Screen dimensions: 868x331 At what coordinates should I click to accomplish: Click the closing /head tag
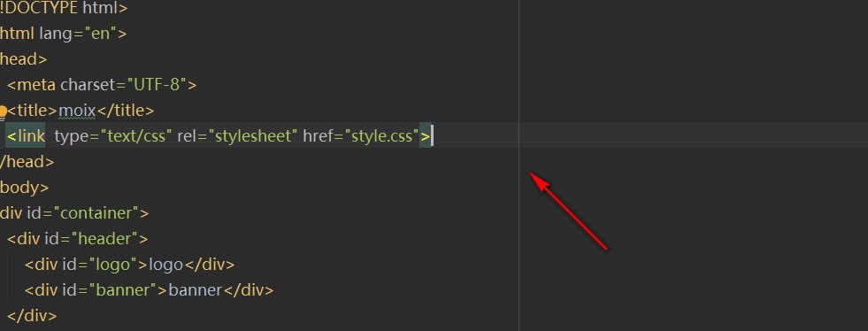(x=27, y=162)
